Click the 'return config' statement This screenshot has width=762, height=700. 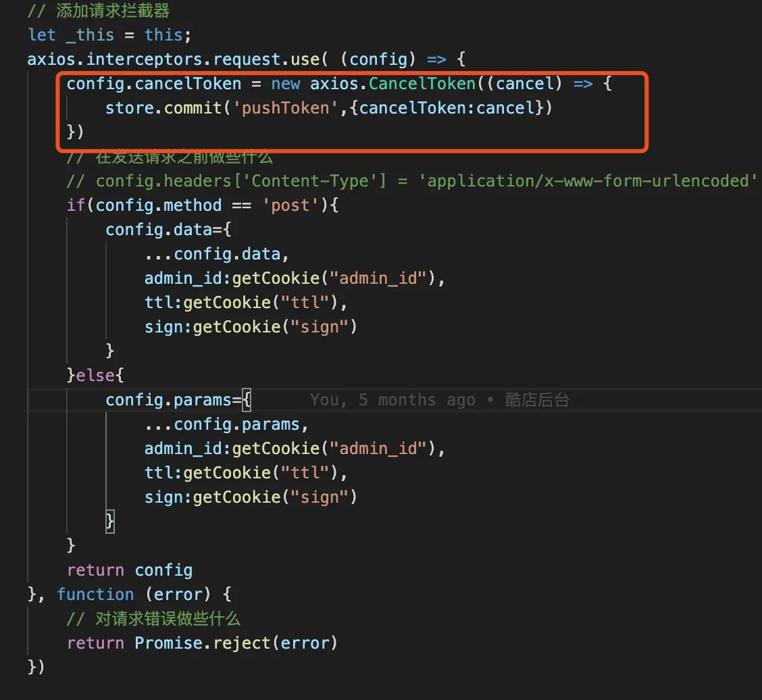tap(130, 570)
